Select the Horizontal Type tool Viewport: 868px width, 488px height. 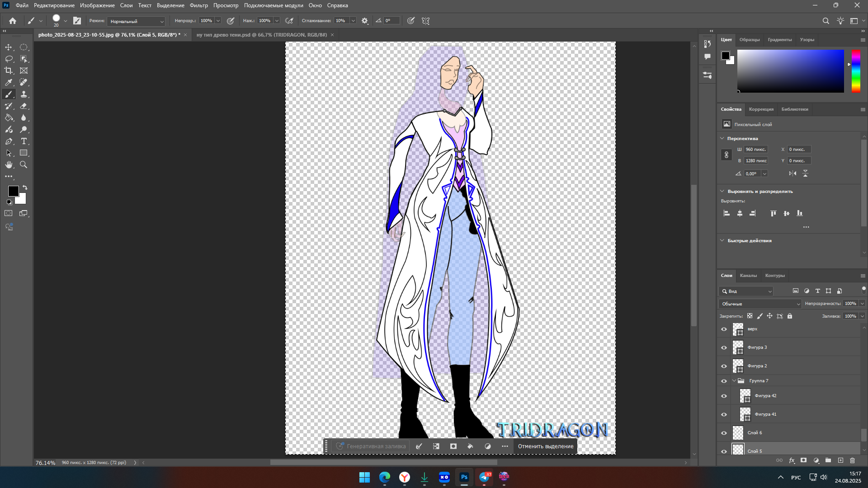(x=24, y=141)
